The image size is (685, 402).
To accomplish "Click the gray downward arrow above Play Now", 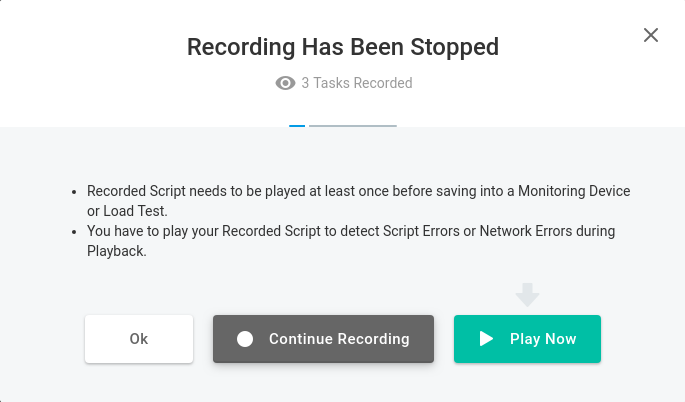I will (x=527, y=295).
